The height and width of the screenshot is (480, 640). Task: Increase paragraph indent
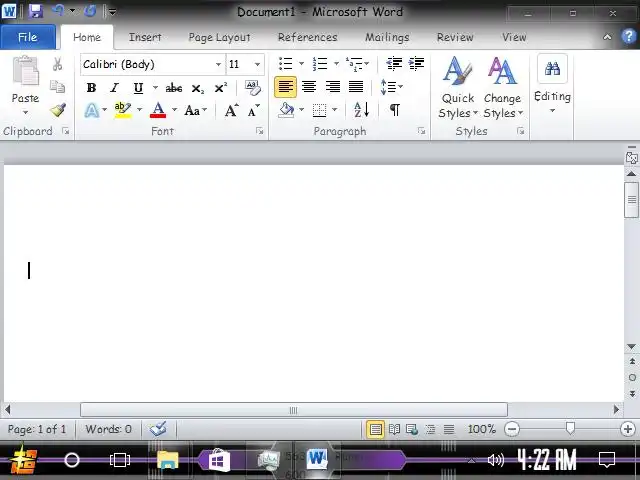(416, 64)
